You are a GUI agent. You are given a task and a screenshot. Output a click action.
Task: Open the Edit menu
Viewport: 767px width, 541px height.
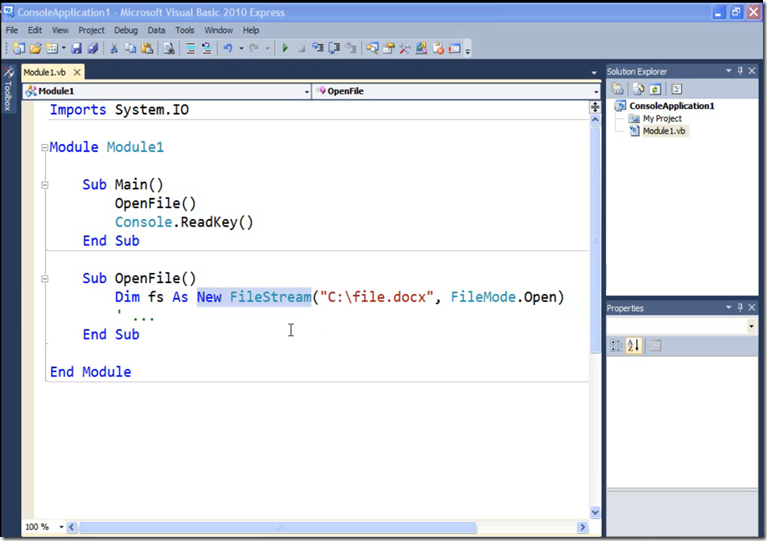click(35, 30)
